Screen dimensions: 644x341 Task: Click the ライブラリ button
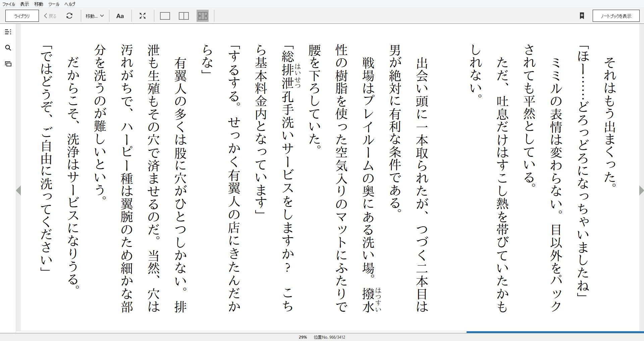pyautogui.click(x=22, y=16)
